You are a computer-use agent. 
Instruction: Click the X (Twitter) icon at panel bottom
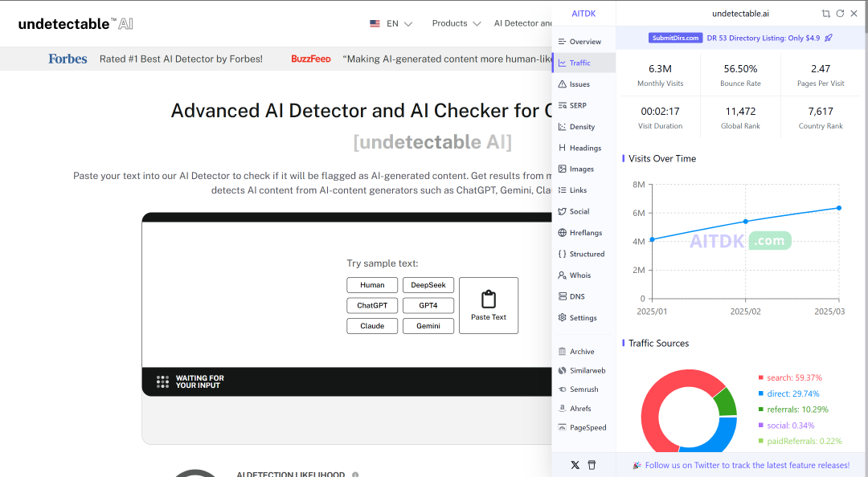coord(575,465)
